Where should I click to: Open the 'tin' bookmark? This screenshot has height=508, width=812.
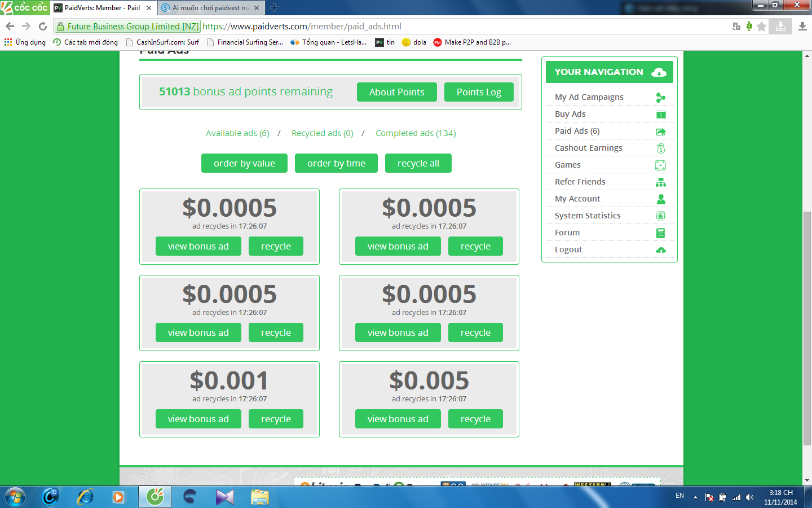point(385,42)
